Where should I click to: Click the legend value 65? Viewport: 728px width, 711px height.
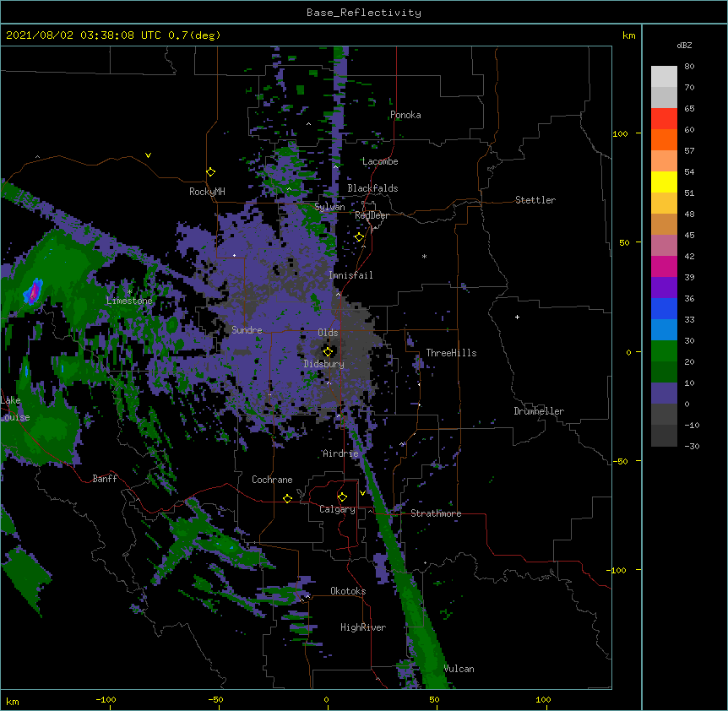tap(689, 109)
